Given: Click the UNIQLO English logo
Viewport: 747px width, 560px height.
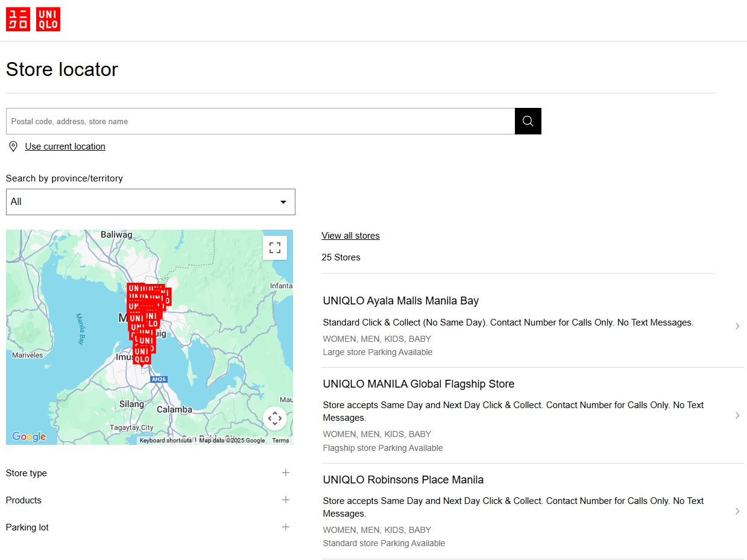Looking at the screenshot, I should [48, 19].
